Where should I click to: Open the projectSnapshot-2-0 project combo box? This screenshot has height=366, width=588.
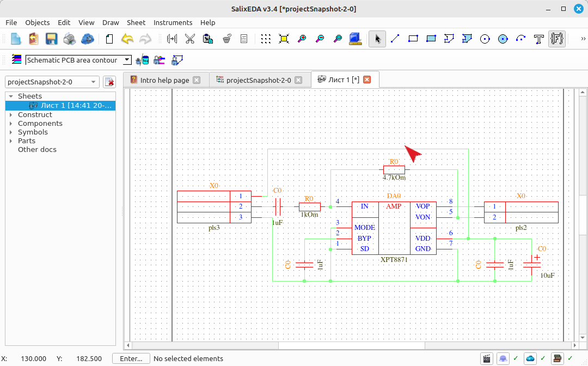(x=52, y=82)
